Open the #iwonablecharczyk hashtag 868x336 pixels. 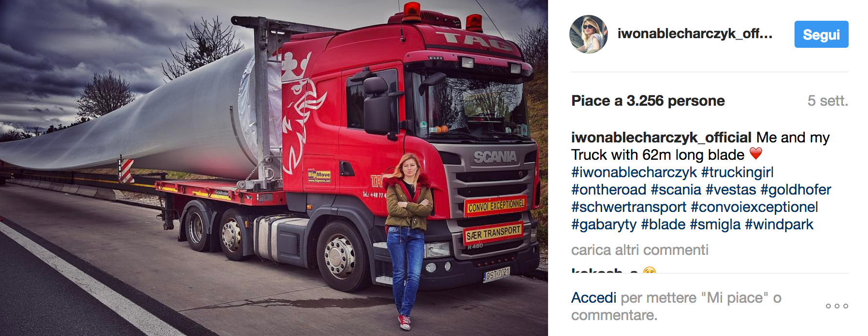(634, 172)
